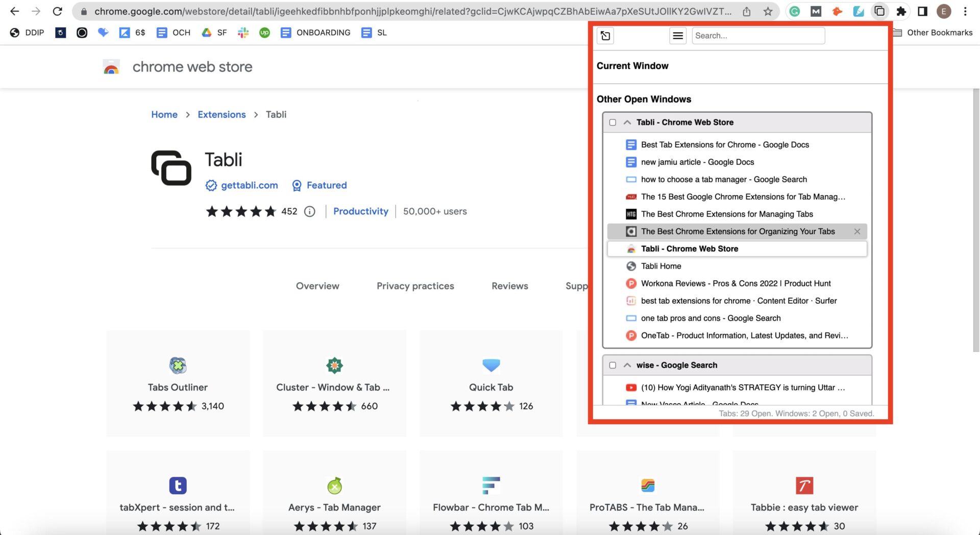980x535 pixels.
Task: Click the Home breadcrumb link
Action: (164, 114)
